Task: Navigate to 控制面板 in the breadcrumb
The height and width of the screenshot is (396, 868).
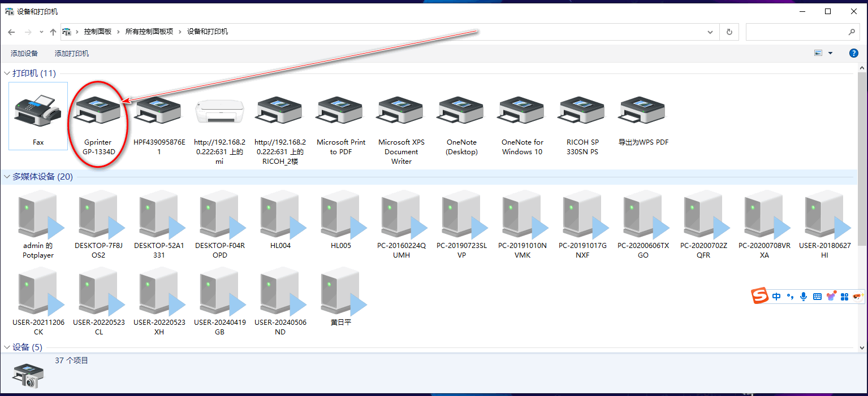Action: coord(98,32)
